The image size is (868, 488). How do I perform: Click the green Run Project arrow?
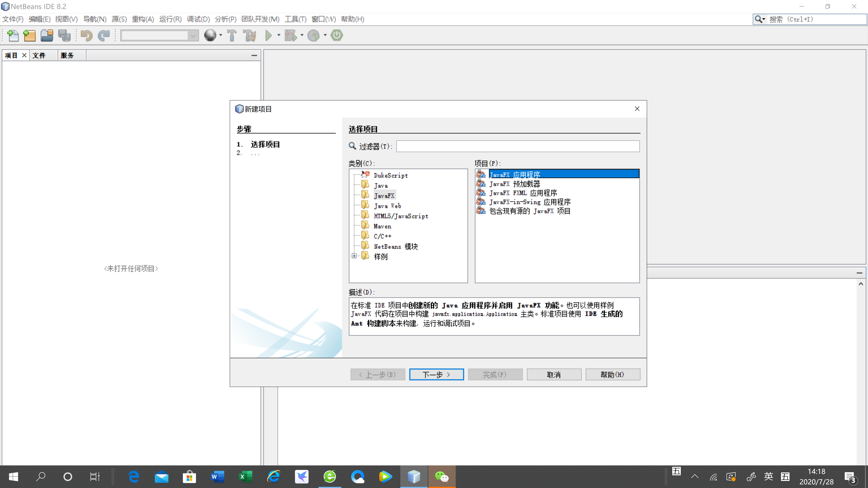(269, 35)
